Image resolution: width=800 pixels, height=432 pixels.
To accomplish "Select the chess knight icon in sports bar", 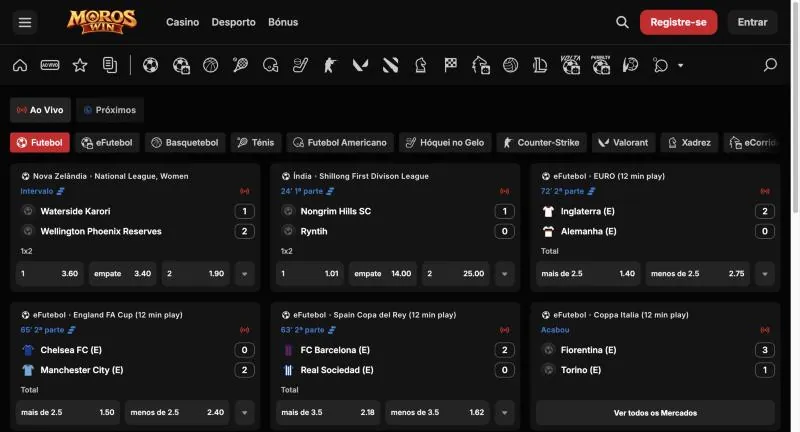I will point(420,65).
